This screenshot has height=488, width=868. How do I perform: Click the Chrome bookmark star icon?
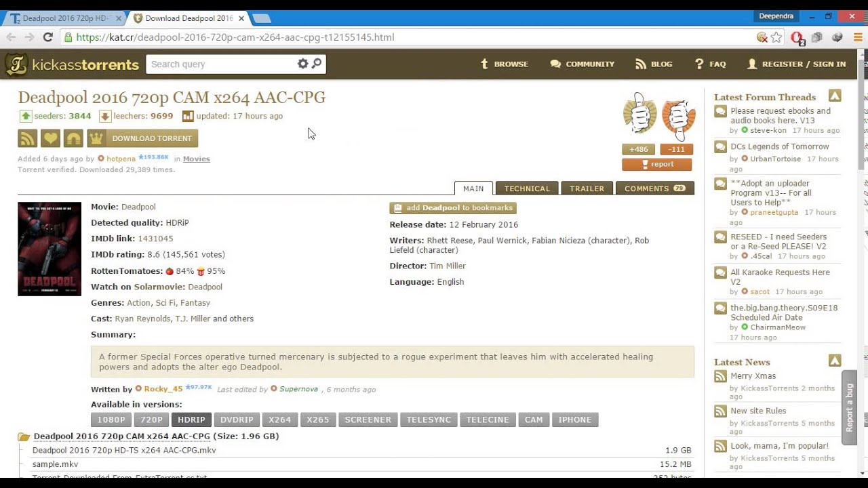point(776,37)
